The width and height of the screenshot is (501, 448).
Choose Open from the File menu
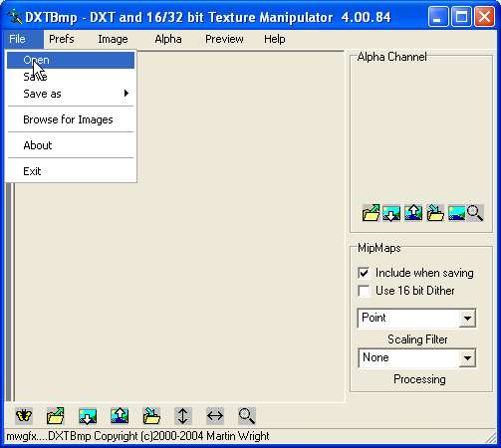tap(71, 60)
